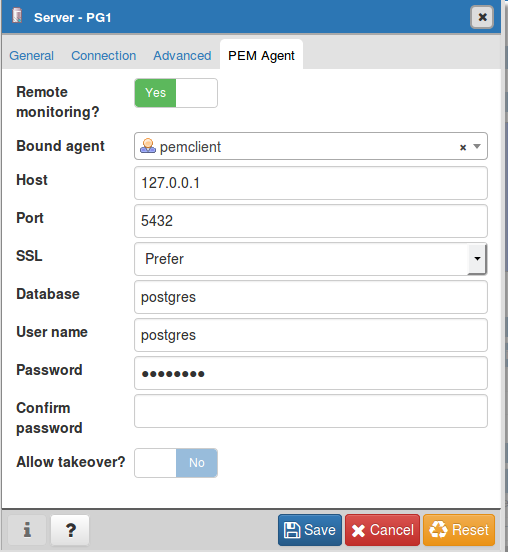Switch to the General tab
The height and width of the screenshot is (552, 508).
pyautogui.click(x=31, y=56)
